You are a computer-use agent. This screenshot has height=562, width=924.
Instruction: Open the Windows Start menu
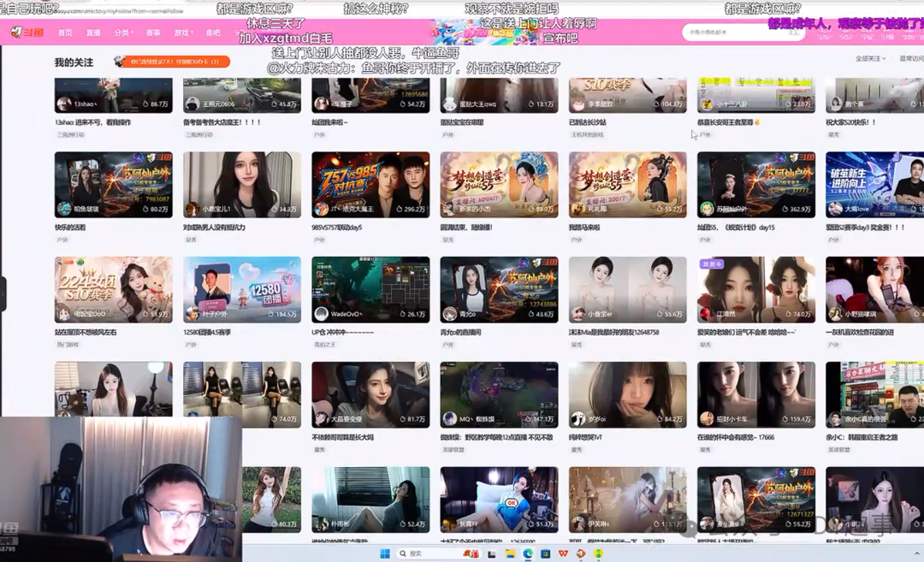385,553
